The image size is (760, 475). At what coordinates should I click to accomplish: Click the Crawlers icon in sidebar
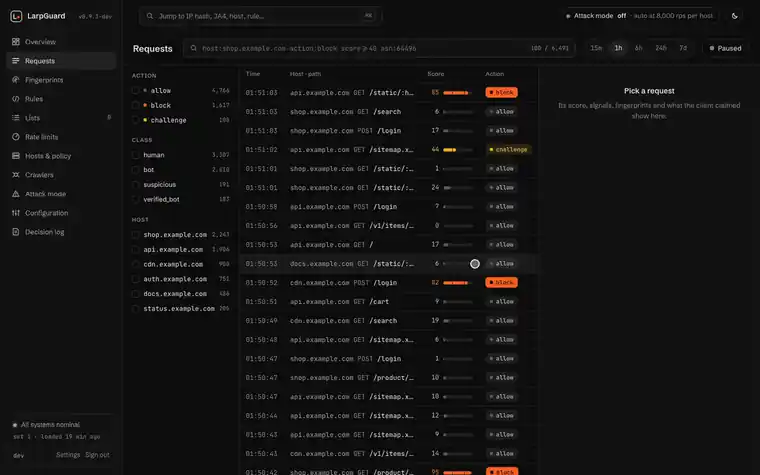[16, 174]
